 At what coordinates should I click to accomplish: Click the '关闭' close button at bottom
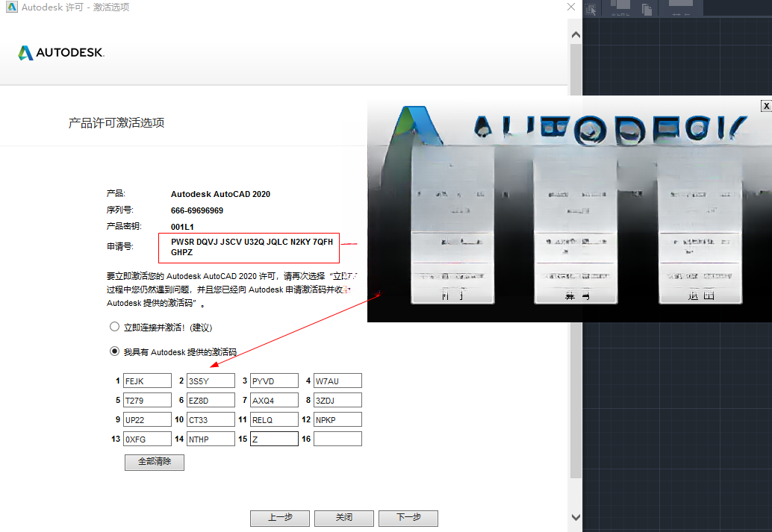(344, 519)
